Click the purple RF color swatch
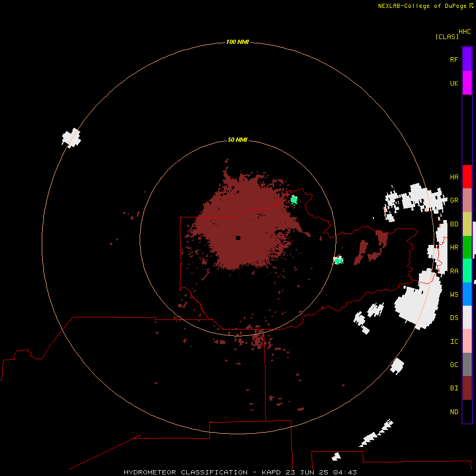476x476 pixels. coord(467,59)
